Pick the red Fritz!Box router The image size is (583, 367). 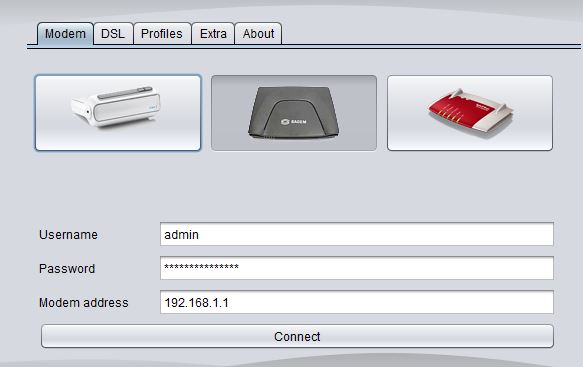[470, 113]
